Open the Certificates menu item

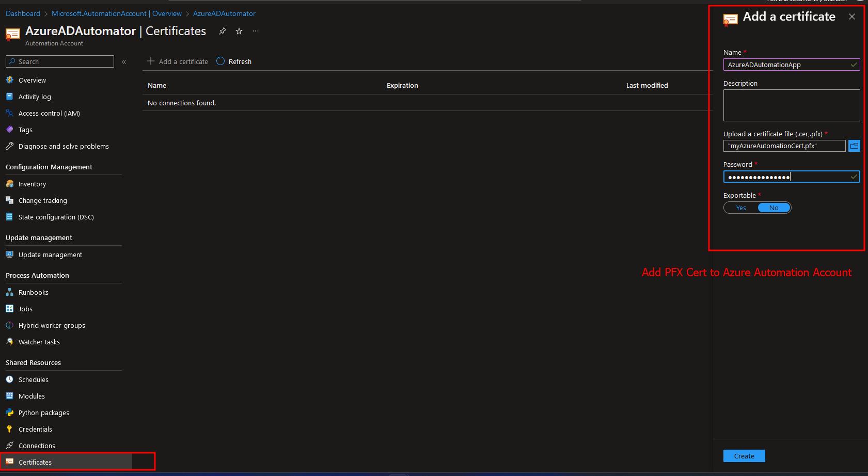point(35,462)
